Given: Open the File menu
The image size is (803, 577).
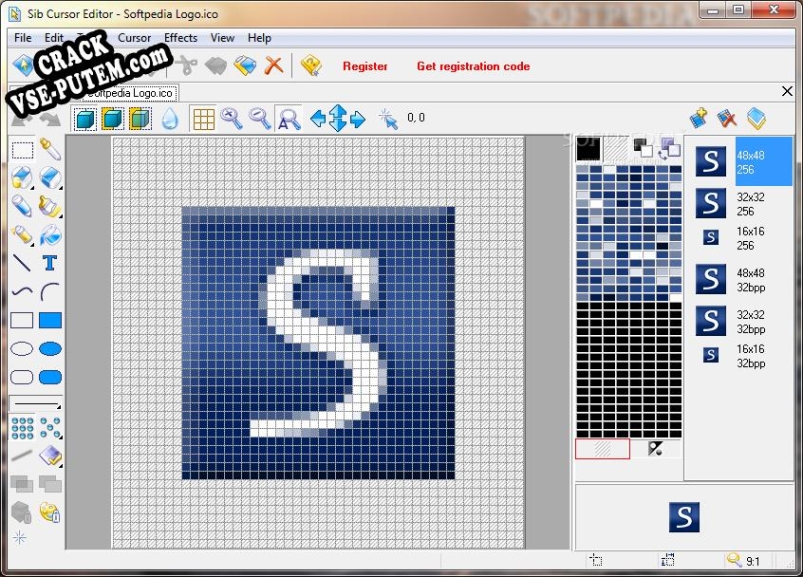Looking at the screenshot, I should point(23,38).
